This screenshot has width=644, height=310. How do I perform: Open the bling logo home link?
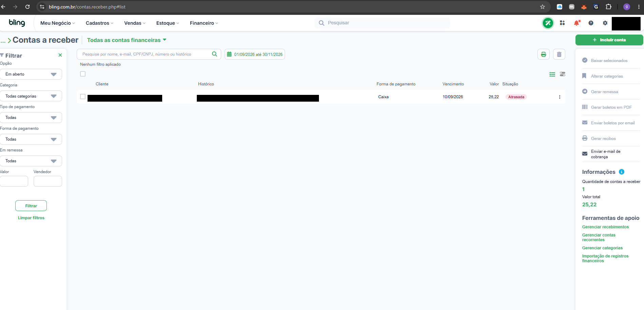17,23
